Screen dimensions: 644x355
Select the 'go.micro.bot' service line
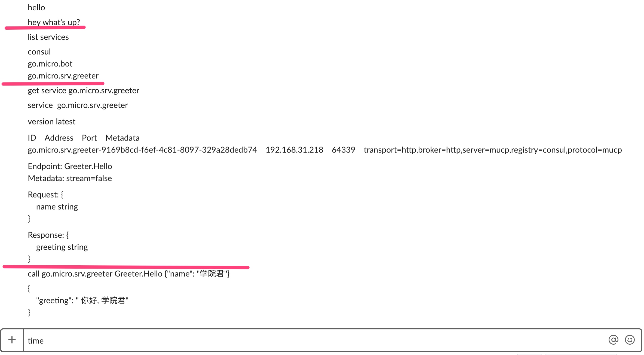50,64
